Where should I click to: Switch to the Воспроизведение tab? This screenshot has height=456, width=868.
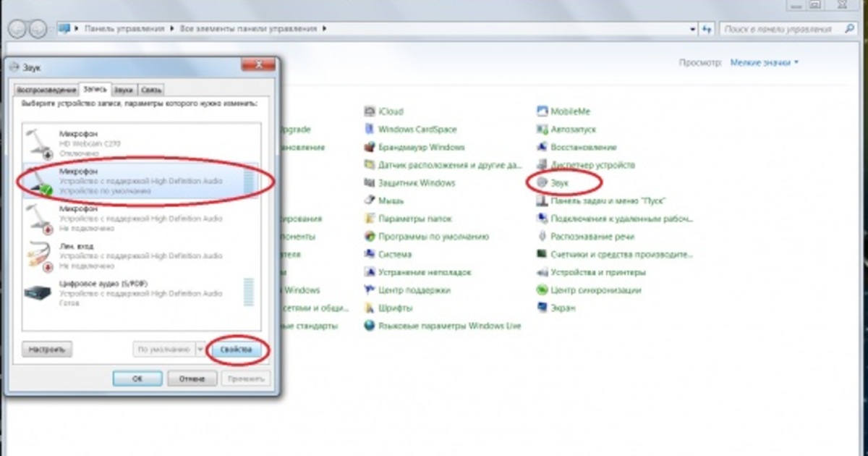[46, 90]
